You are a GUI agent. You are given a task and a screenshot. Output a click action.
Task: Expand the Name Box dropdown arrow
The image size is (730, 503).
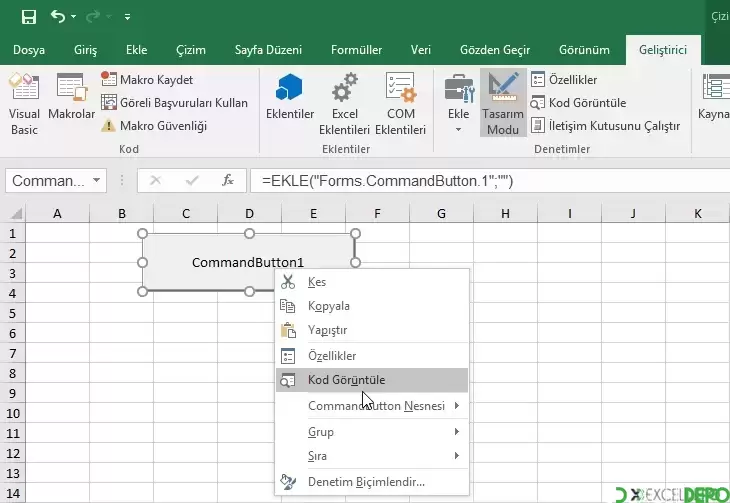96,180
